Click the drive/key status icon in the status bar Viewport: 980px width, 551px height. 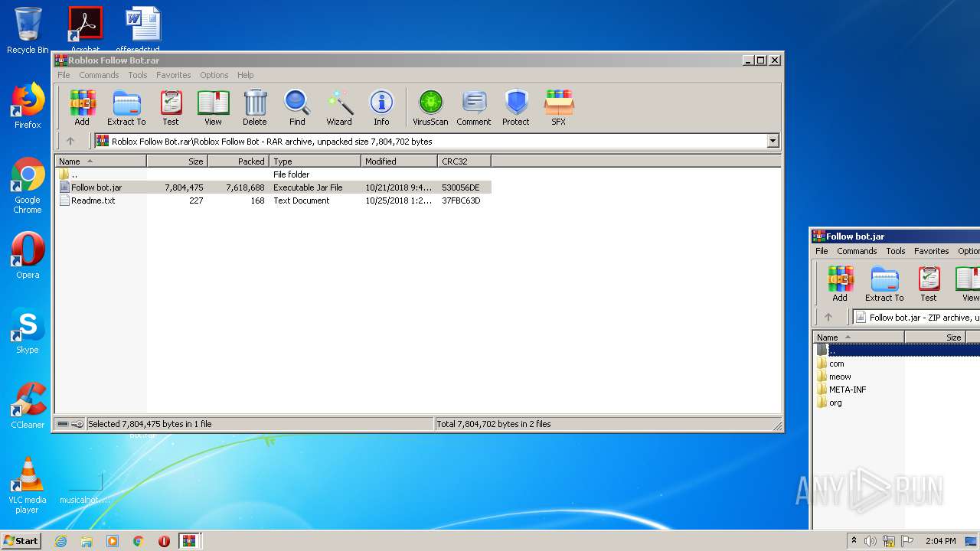click(70, 424)
